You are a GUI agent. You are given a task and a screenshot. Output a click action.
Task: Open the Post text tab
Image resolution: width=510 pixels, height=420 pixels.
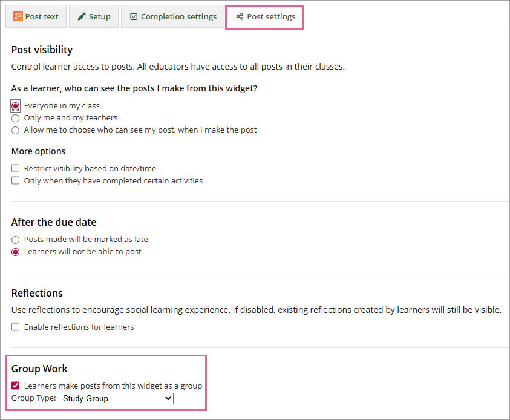[x=36, y=16]
